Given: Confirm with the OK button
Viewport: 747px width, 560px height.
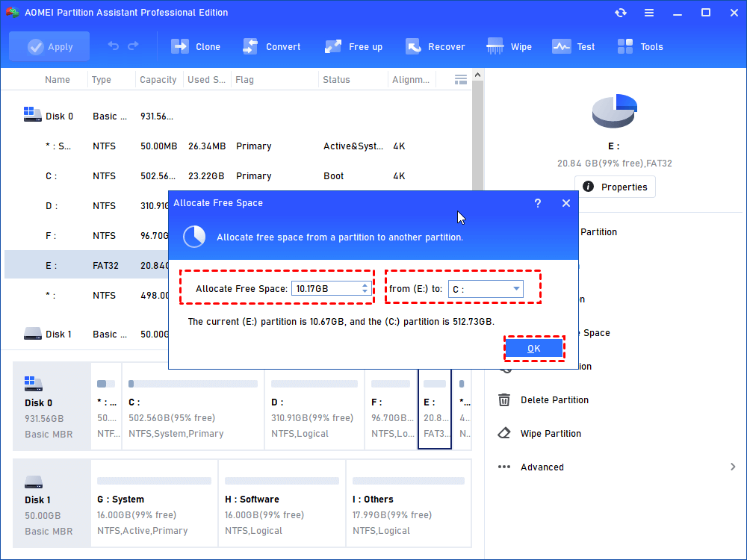Looking at the screenshot, I should coord(534,349).
